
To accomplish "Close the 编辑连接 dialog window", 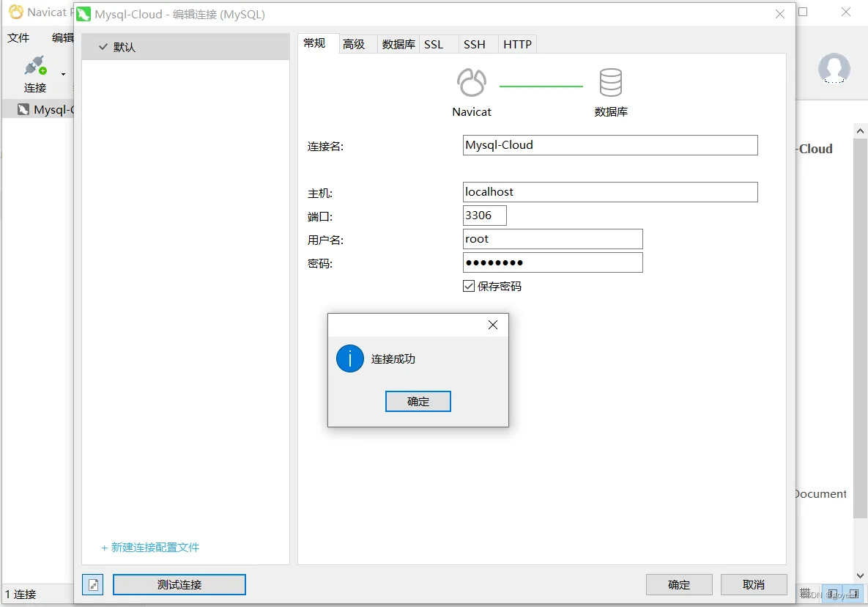I will click(x=780, y=14).
